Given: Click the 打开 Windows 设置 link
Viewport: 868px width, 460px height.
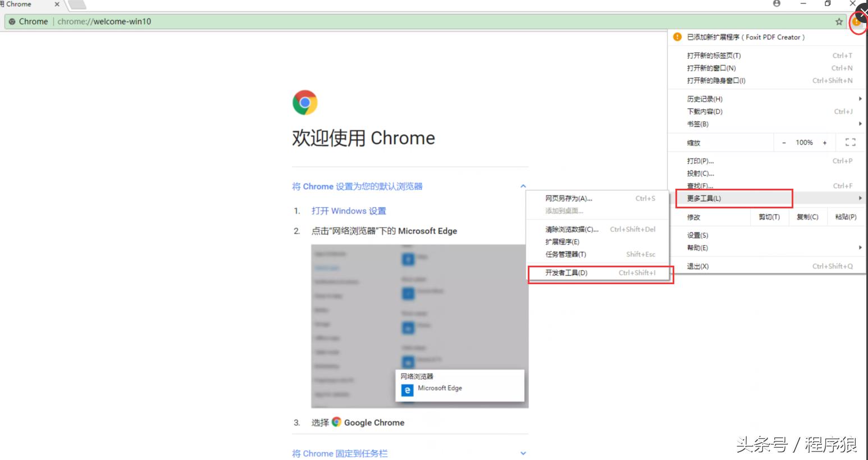Looking at the screenshot, I should coord(349,211).
